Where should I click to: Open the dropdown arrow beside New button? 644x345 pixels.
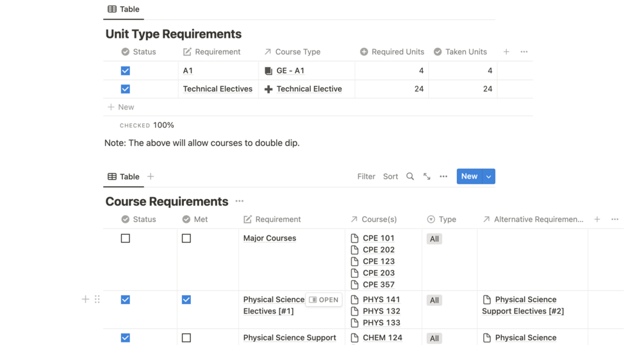coord(489,177)
